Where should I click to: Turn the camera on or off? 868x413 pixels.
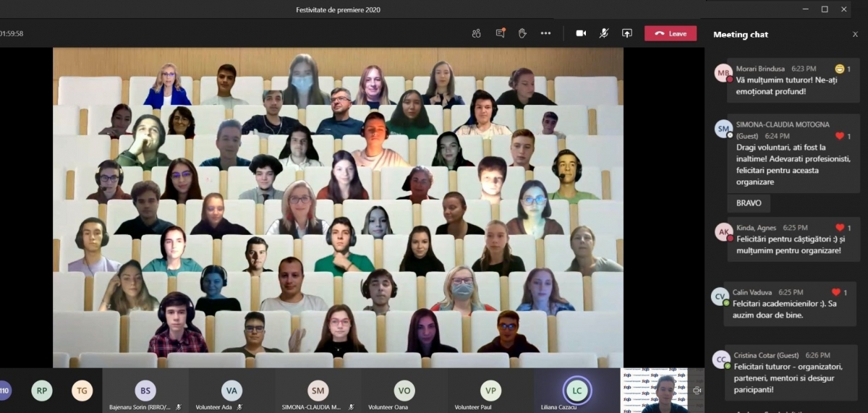581,33
